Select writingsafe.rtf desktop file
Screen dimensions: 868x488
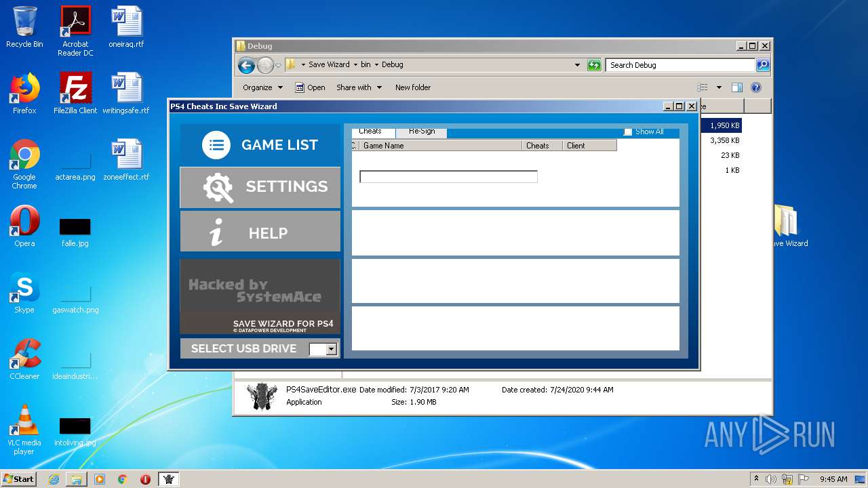126,94
